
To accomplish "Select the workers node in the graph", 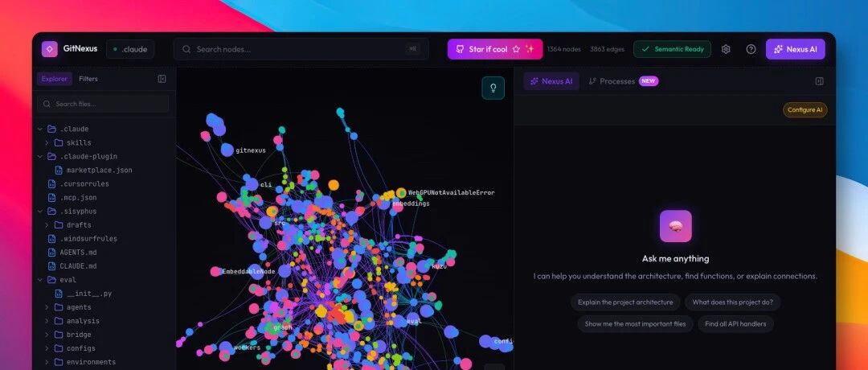I will [x=225, y=347].
